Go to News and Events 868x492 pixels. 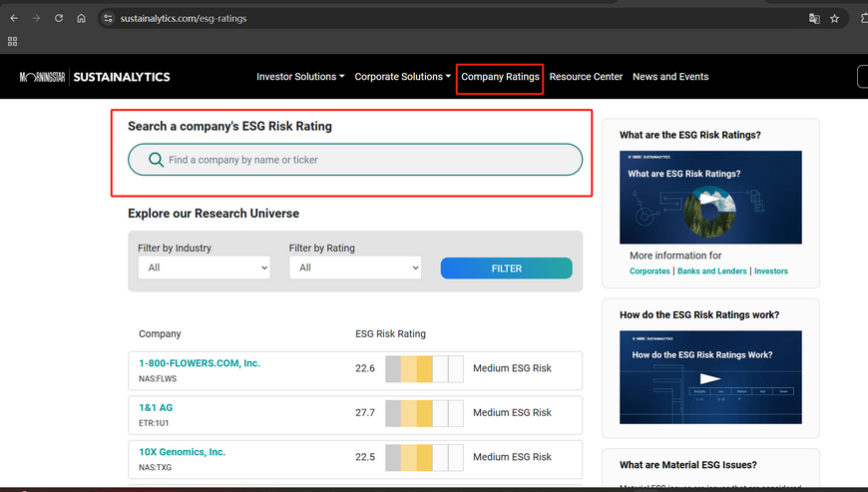(670, 77)
